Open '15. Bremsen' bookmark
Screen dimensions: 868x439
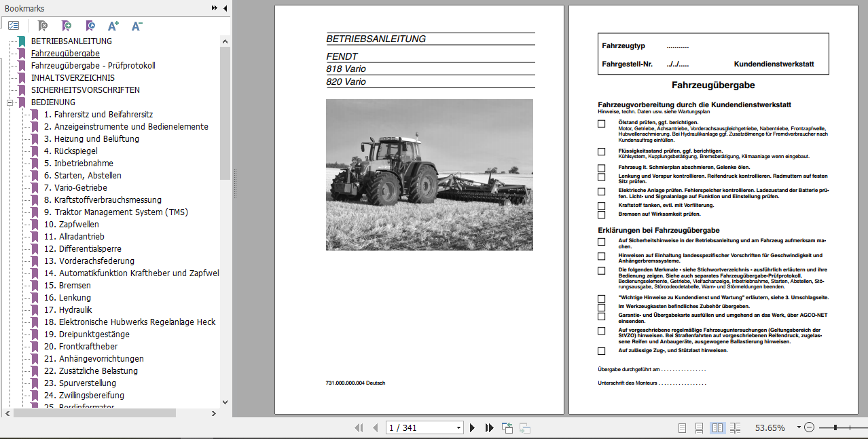pyautogui.click(x=67, y=285)
